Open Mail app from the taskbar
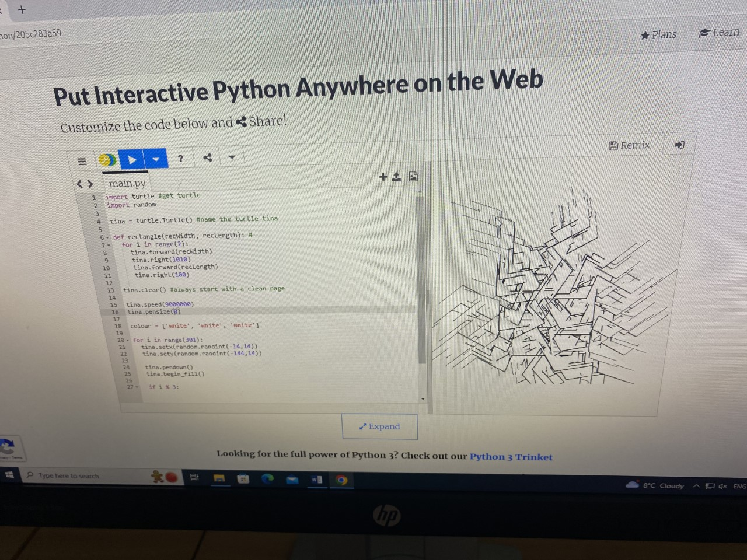 click(292, 480)
